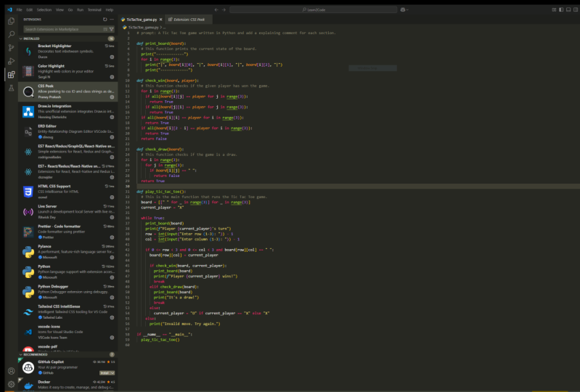Screen dimensions: 580x392
Task: Manage gear for ERD Editor extension
Action: click(x=112, y=136)
